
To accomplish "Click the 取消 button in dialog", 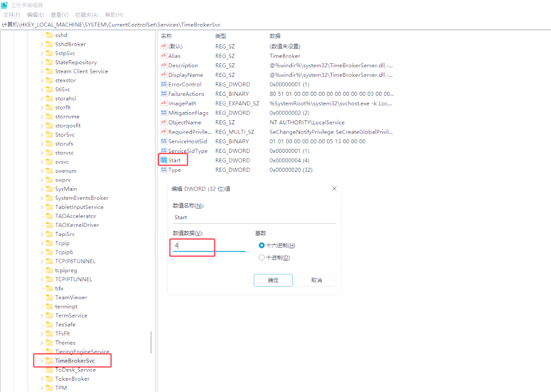I will pos(316,280).
